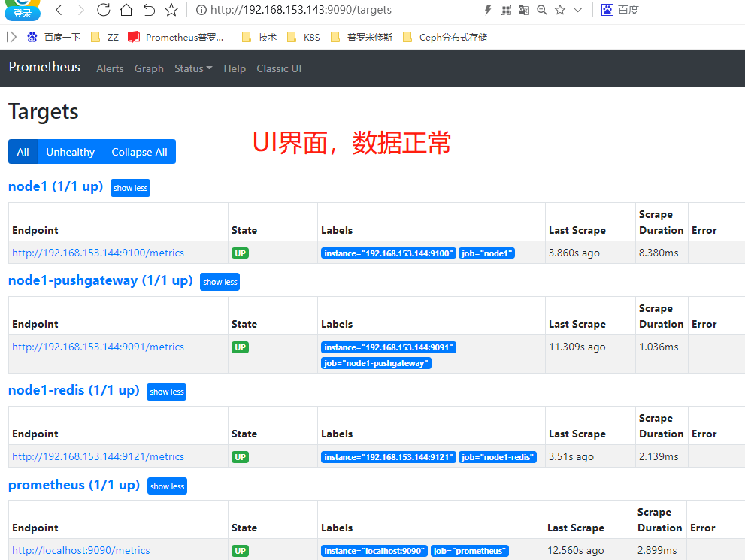745x560 pixels.
Task: Expand the address bar chevron dropdown
Action: [x=578, y=10]
